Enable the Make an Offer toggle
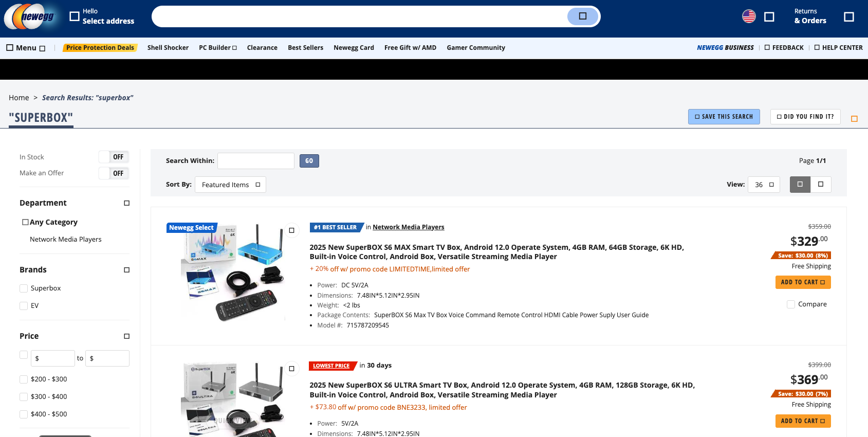This screenshot has height=437, width=868. (114, 173)
